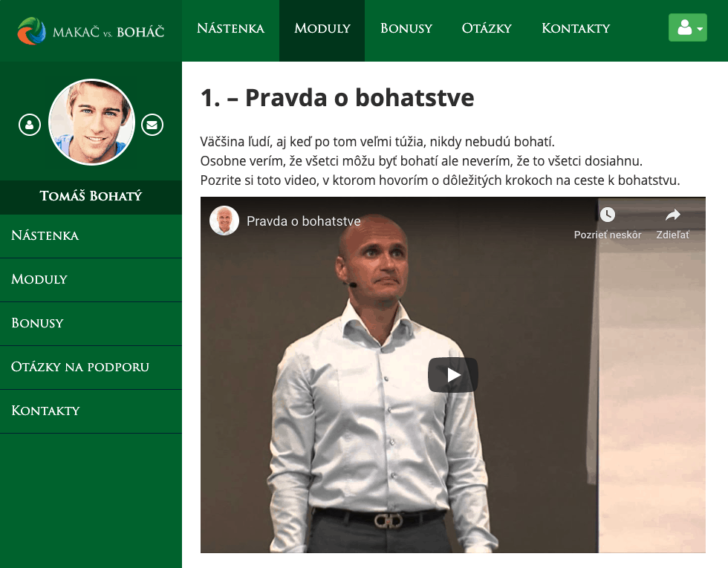728x568 pixels.
Task: Open the user account dropdown button
Action: coord(688,27)
